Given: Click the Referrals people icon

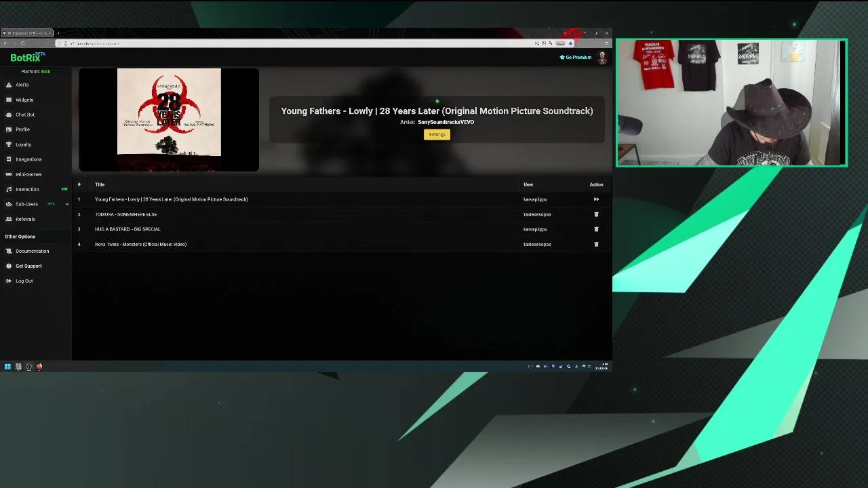Looking at the screenshot, I should [x=8, y=219].
